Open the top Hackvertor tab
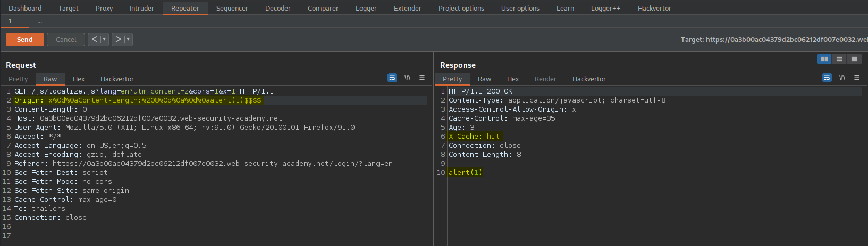 point(654,8)
